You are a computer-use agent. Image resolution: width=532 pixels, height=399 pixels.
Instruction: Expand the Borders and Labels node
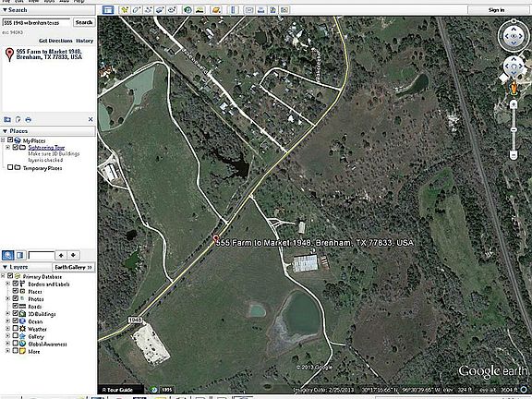pos(7,284)
